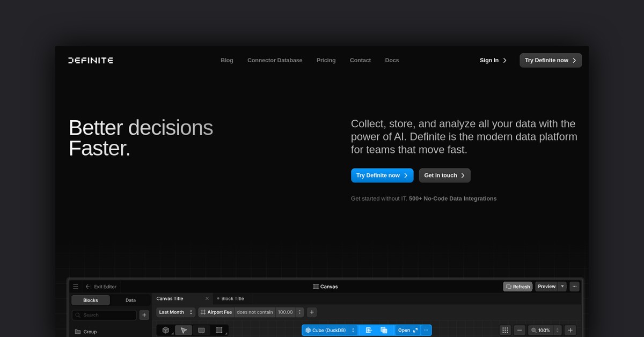Open the hamburger menu in the editor

[x=76, y=287]
